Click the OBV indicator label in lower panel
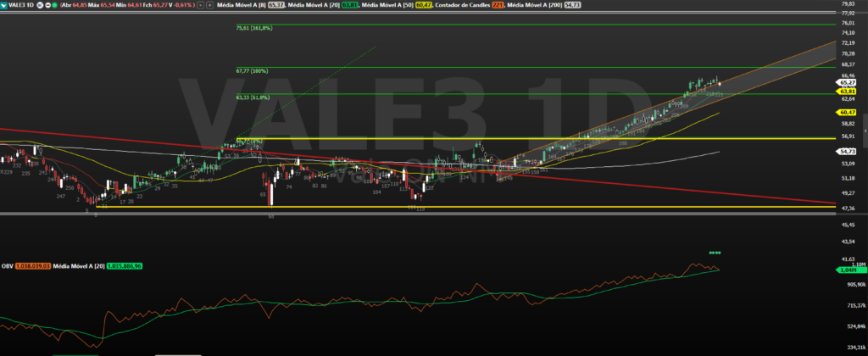 (9, 266)
